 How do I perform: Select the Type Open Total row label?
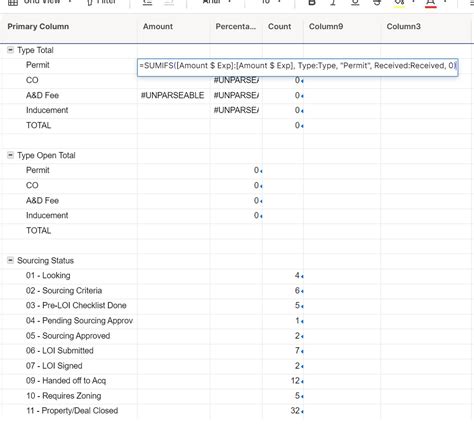(x=46, y=155)
